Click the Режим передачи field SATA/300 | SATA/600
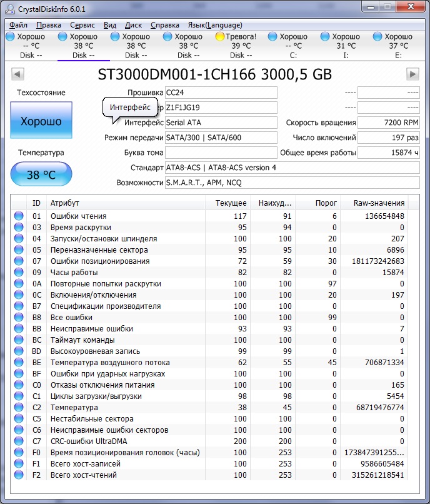Viewport: 430px width, 504px height. [221, 138]
